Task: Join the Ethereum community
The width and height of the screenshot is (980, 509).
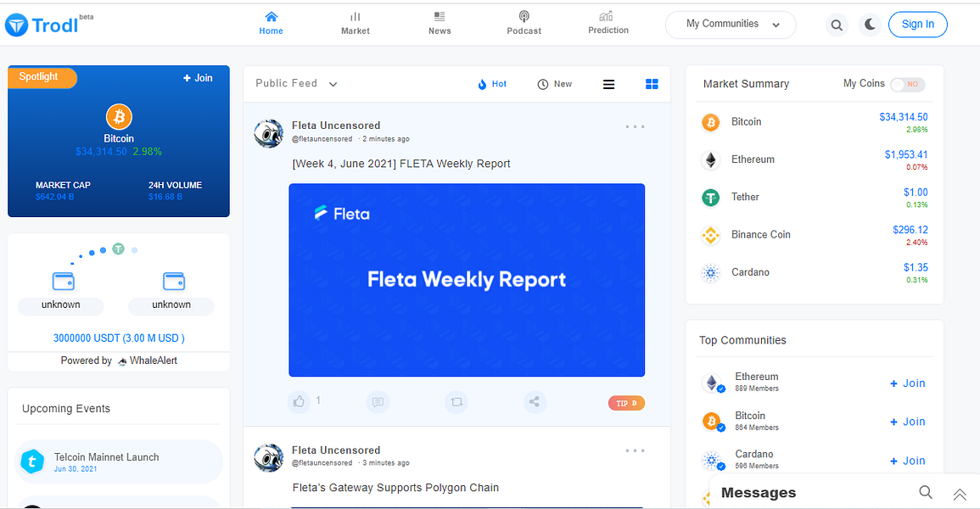Action: pos(908,383)
